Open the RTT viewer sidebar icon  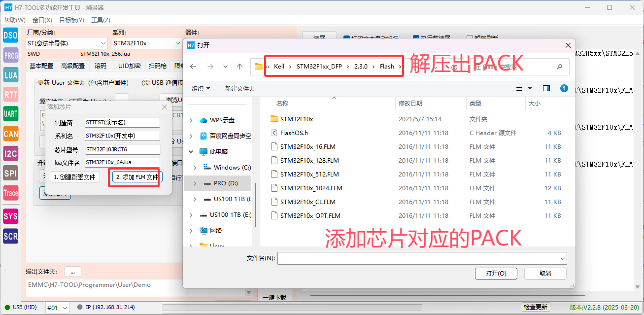click(11, 95)
